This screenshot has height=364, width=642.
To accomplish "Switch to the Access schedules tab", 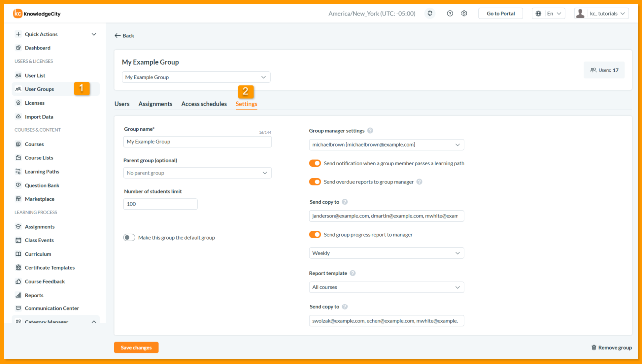I will pyautogui.click(x=204, y=104).
